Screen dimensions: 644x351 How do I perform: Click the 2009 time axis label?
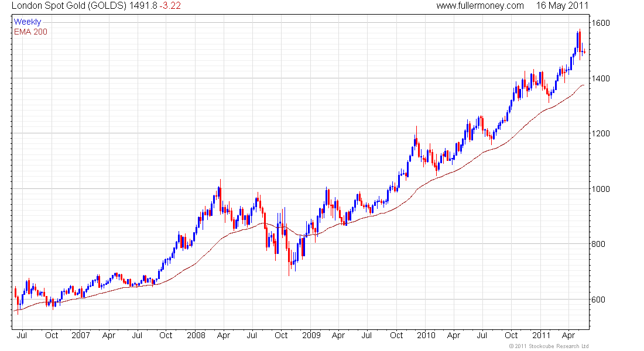coord(311,335)
